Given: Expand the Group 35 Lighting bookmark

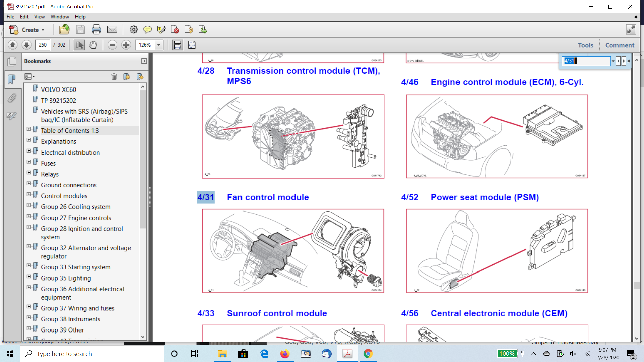Looking at the screenshot, I should point(29,277).
